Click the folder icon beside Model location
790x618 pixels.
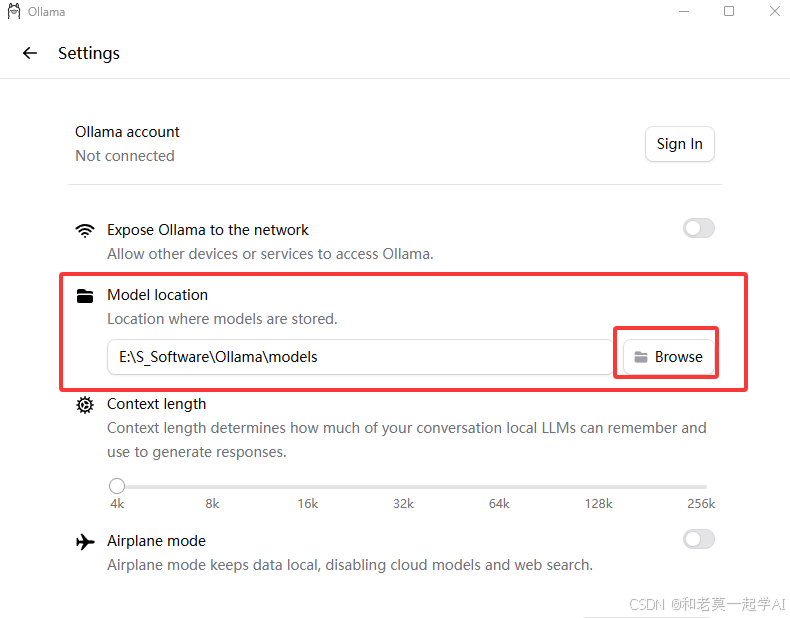[85, 296]
